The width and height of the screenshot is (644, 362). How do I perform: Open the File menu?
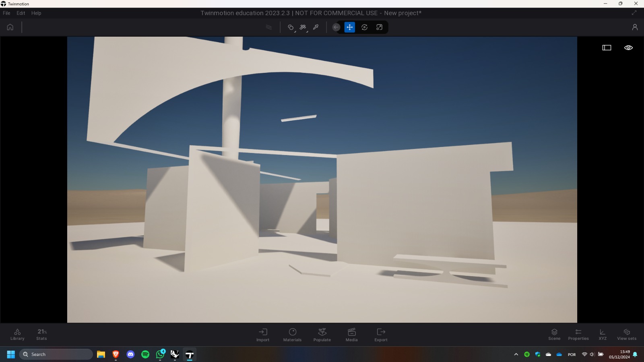pyautogui.click(x=6, y=13)
